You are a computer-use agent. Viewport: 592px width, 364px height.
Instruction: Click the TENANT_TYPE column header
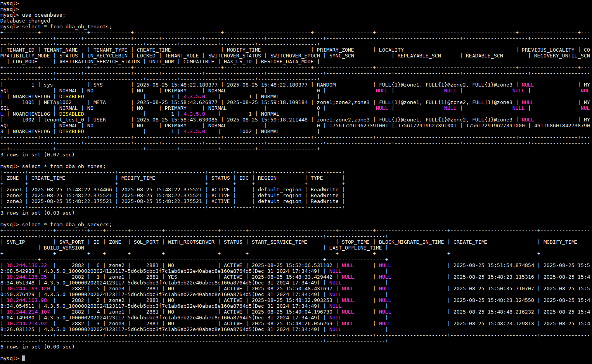[x=111, y=50]
